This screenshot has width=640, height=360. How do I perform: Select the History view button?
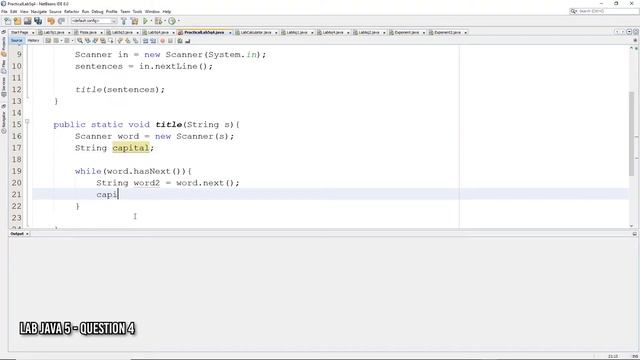[33, 40]
